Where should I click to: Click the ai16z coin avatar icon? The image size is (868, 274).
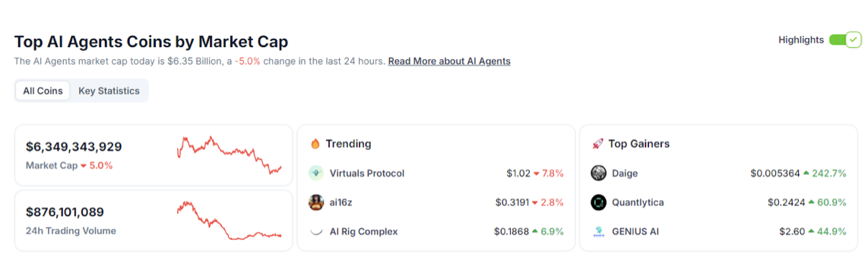[x=316, y=202]
